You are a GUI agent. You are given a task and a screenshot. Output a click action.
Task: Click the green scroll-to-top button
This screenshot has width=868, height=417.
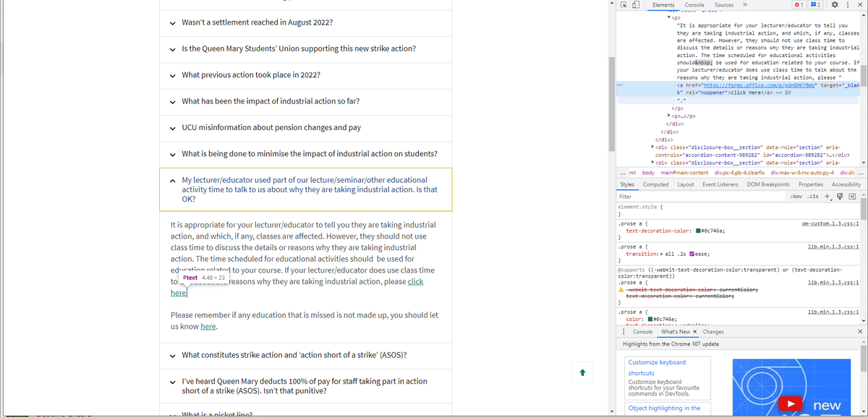[582, 372]
